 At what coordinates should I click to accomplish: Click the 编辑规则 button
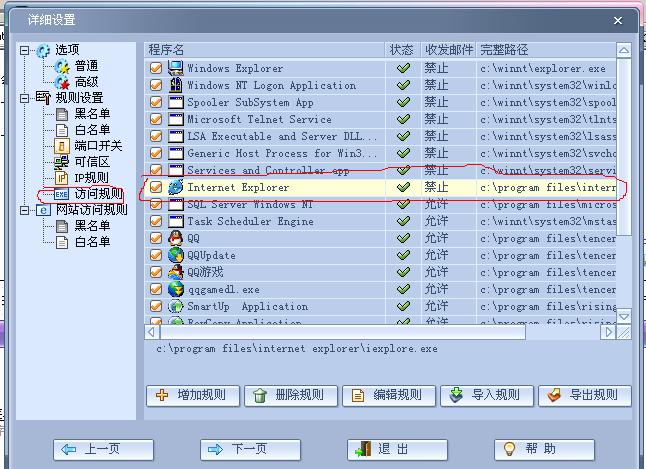[389, 396]
